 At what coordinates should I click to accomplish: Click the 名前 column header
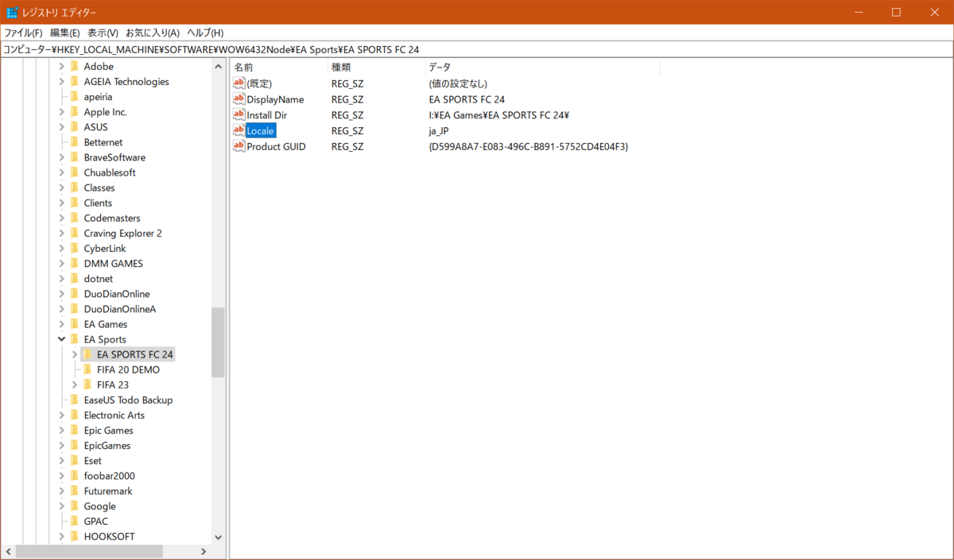pos(279,68)
